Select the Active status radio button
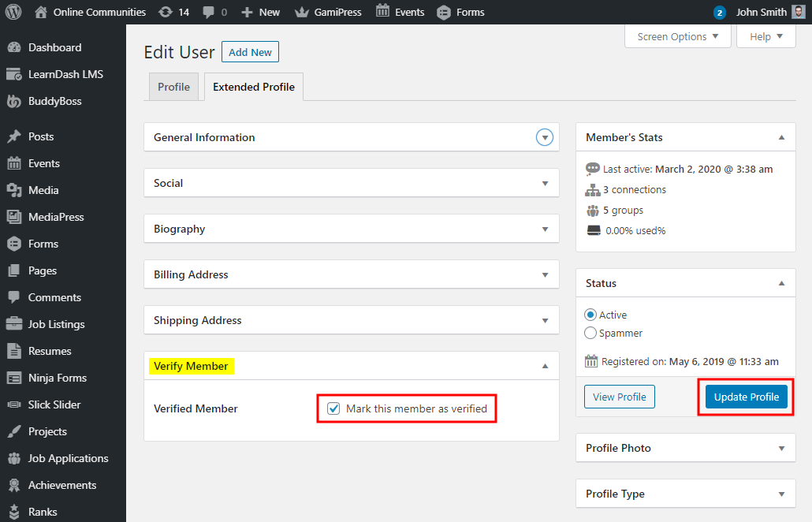The width and height of the screenshot is (812, 522). pyautogui.click(x=590, y=314)
